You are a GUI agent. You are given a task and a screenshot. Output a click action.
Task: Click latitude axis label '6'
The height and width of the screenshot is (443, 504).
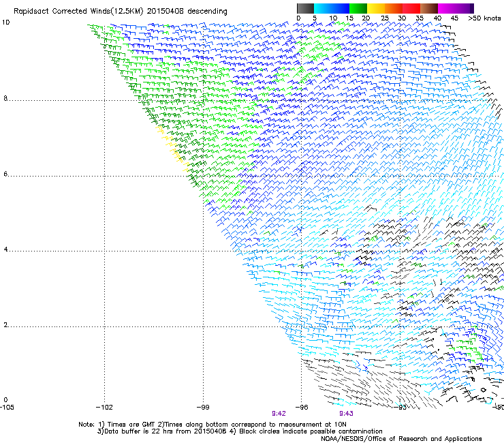(x=5, y=174)
